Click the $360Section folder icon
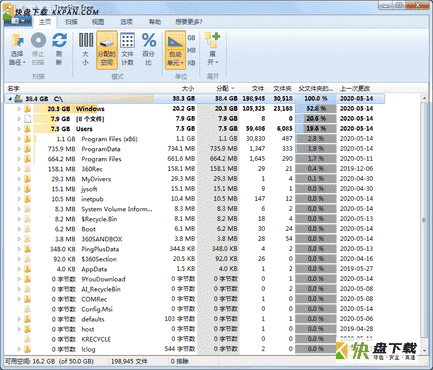Image resolution: width=433 pixels, height=370 pixels. click(x=27, y=259)
